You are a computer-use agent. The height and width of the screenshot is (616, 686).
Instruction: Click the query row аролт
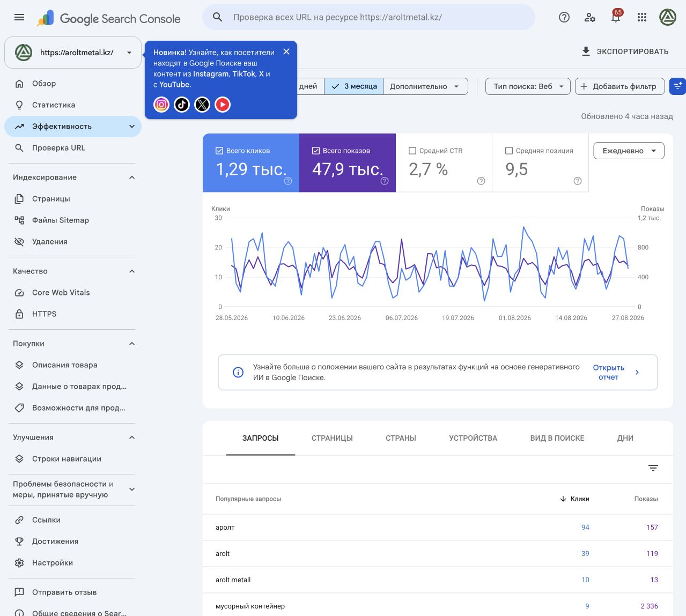pyautogui.click(x=438, y=528)
